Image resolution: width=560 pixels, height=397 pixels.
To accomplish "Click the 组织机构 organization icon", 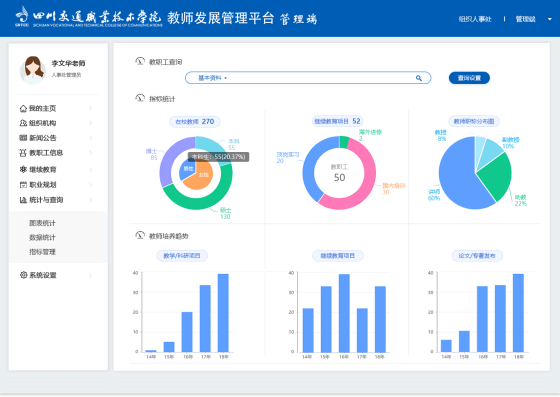I will pos(23,123).
